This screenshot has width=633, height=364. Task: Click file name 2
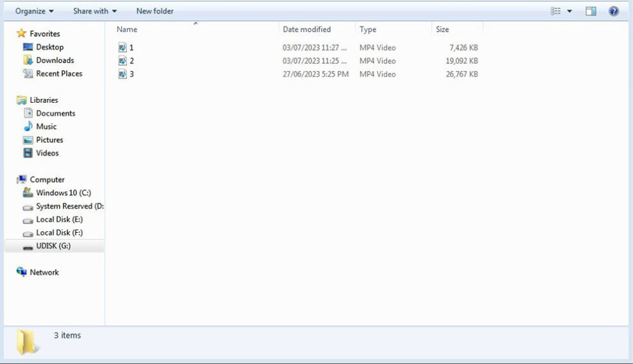(131, 61)
